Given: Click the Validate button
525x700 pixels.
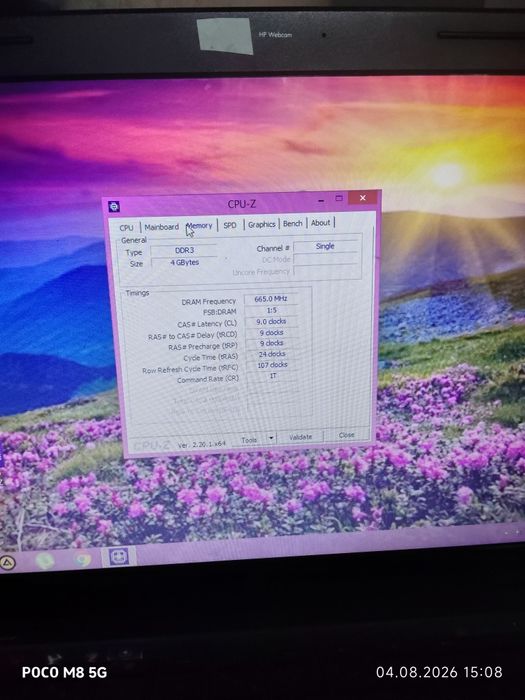Looking at the screenshot, I should click(x=300, y=437).
